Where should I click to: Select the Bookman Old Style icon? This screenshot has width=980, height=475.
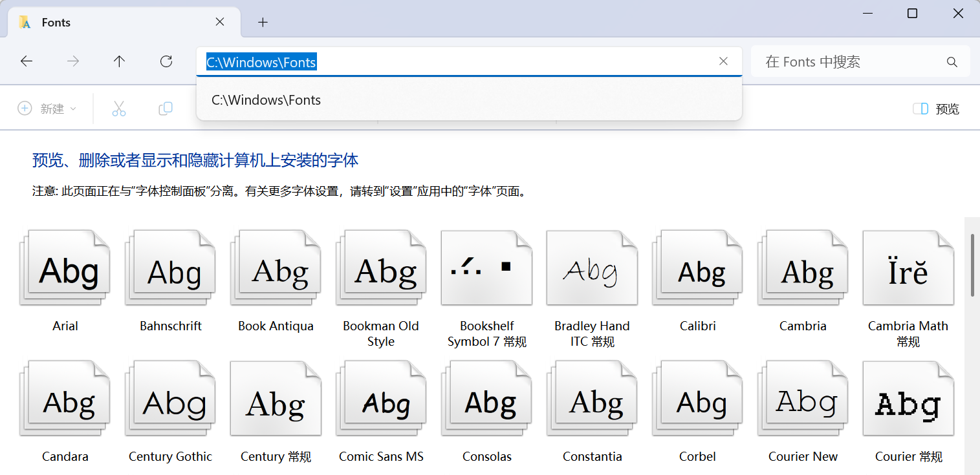tap(381, 268)
